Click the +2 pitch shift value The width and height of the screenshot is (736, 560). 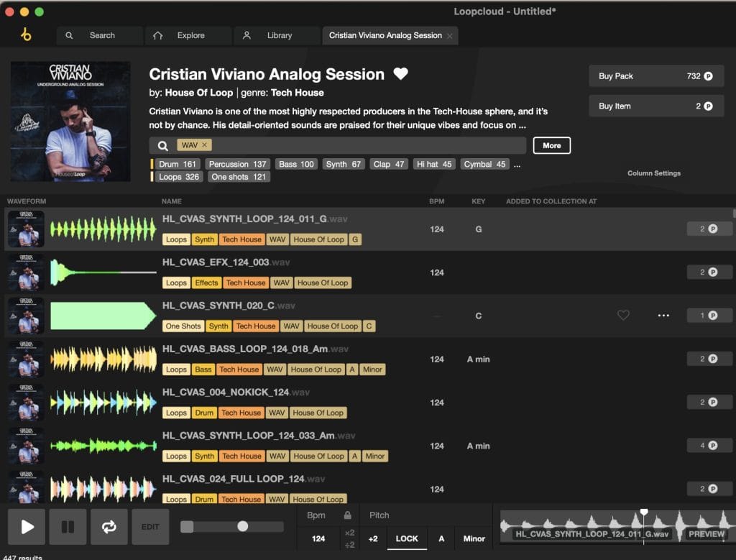tap(373, 538)
